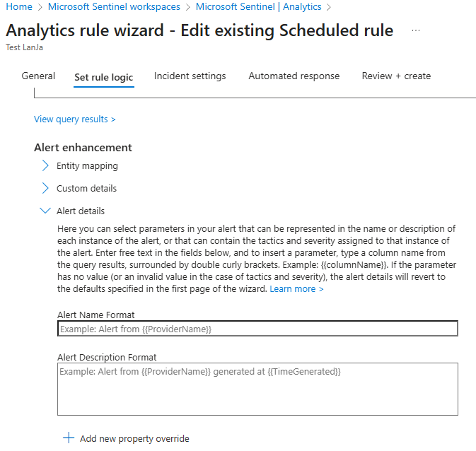Go to the Automated response tab

click(294, 76)
